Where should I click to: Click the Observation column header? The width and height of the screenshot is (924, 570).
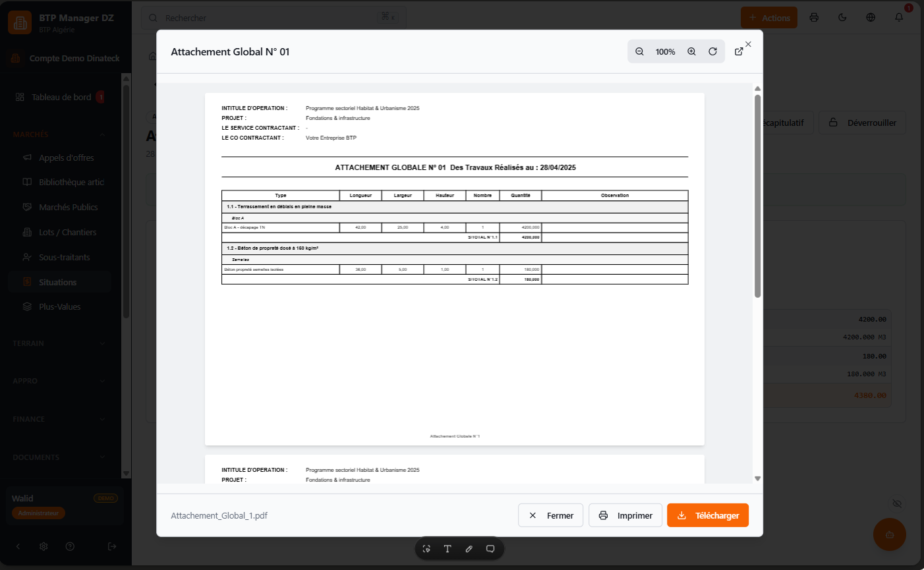[x=615, y=195]
